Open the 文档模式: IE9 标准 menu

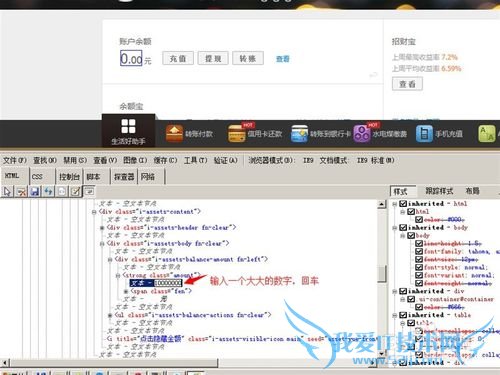357,160
